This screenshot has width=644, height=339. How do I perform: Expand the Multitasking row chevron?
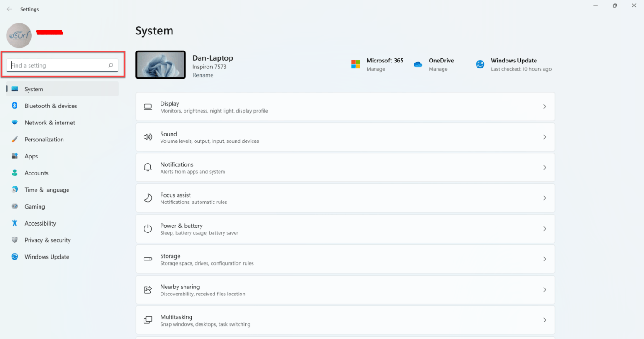(x=545, y=320)
